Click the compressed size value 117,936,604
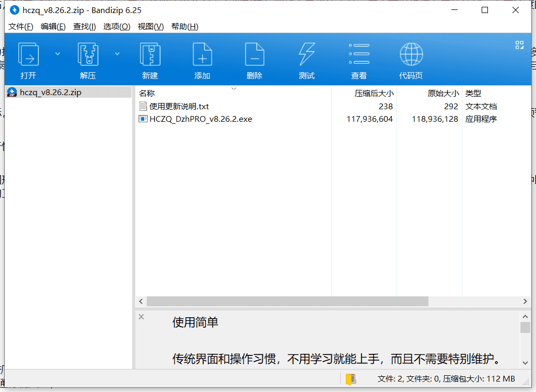536x392 pixels. click(369, 119)
